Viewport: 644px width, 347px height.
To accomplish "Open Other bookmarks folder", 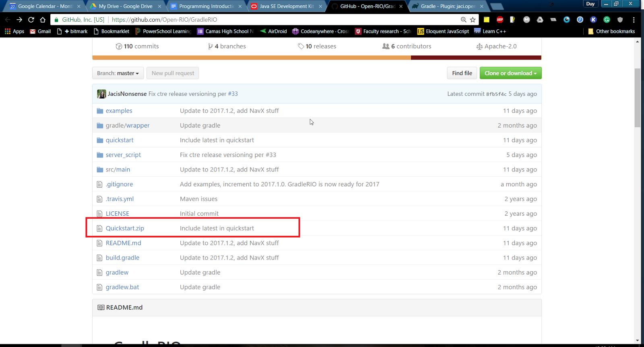I will click(x=611, y=31).
